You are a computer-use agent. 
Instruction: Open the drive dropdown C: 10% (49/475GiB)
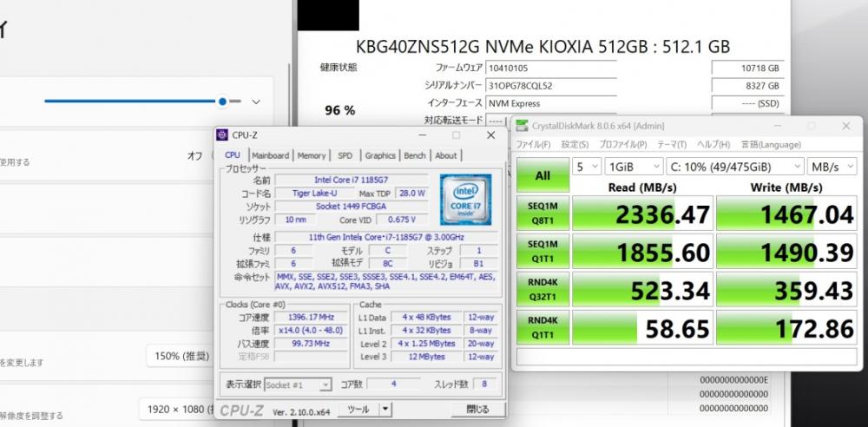tap(735, 167)
